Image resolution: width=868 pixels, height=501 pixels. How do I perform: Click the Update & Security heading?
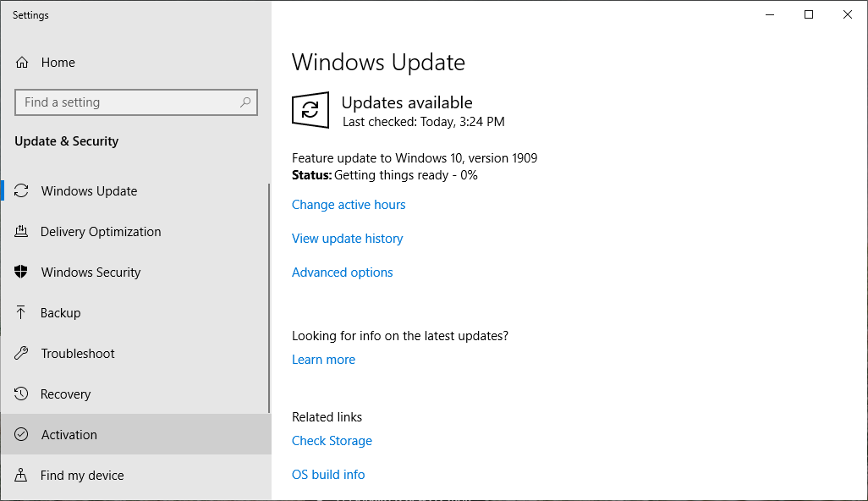tap(67, 141)
